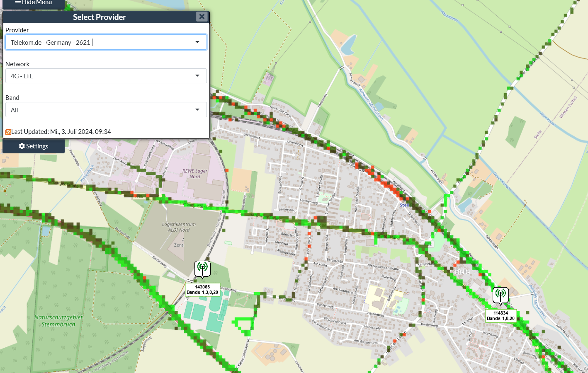Click the Hide Menu button

coord(34,3)
